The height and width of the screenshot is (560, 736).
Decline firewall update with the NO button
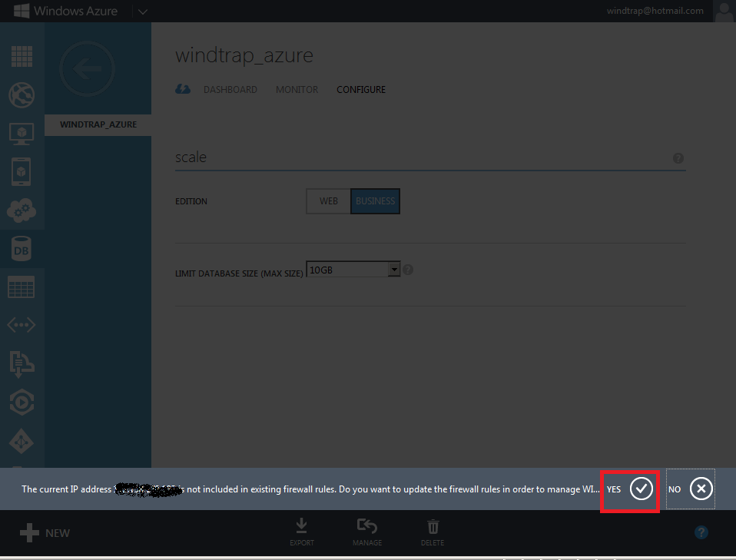coord(691,489)
